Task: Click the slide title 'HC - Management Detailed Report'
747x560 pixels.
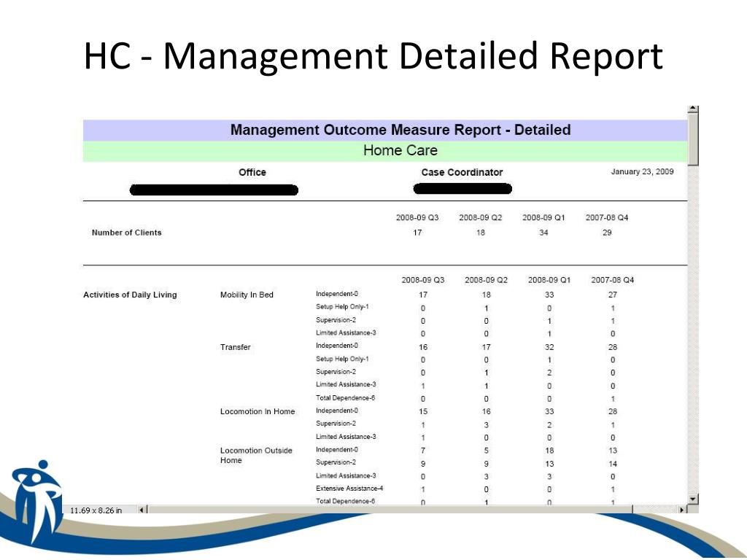Action: [373, 57]
